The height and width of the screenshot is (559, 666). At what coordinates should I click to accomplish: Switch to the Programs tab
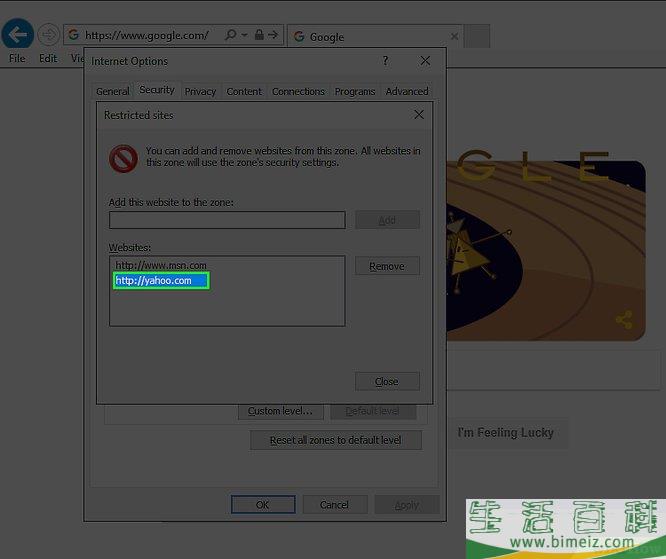click(x=355, y=91)
